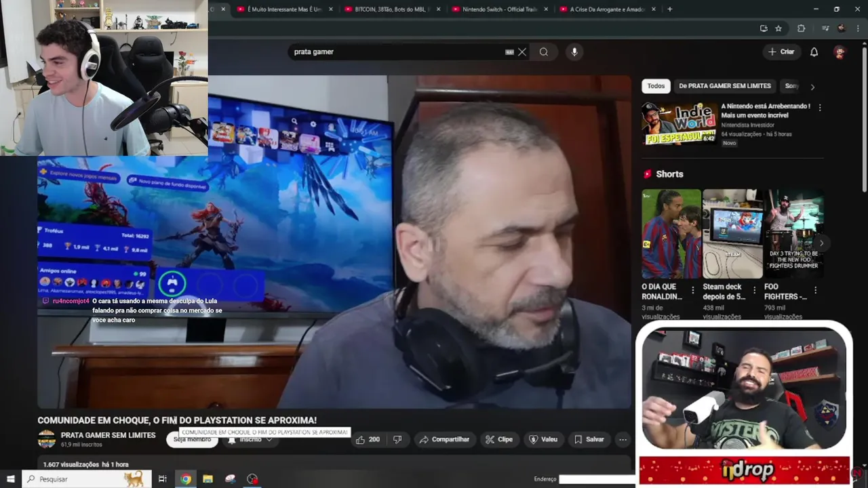Click the Valeu button
This screenshot has height=488, width=868.
(x=543, y=439)
